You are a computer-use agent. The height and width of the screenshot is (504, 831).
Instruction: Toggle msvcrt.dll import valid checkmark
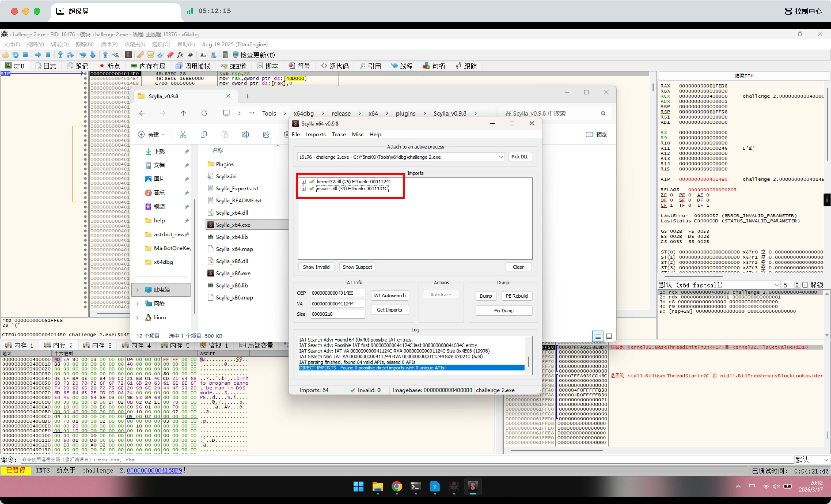pos(312,189)
